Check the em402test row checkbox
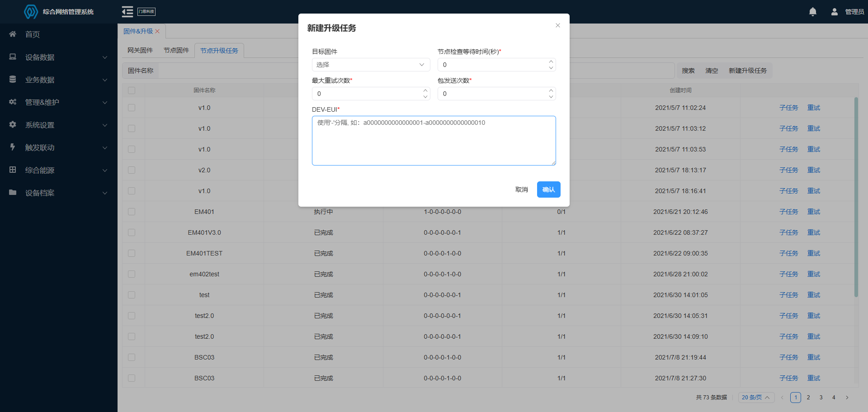This screenshot has height=412, width=868. 132,274
